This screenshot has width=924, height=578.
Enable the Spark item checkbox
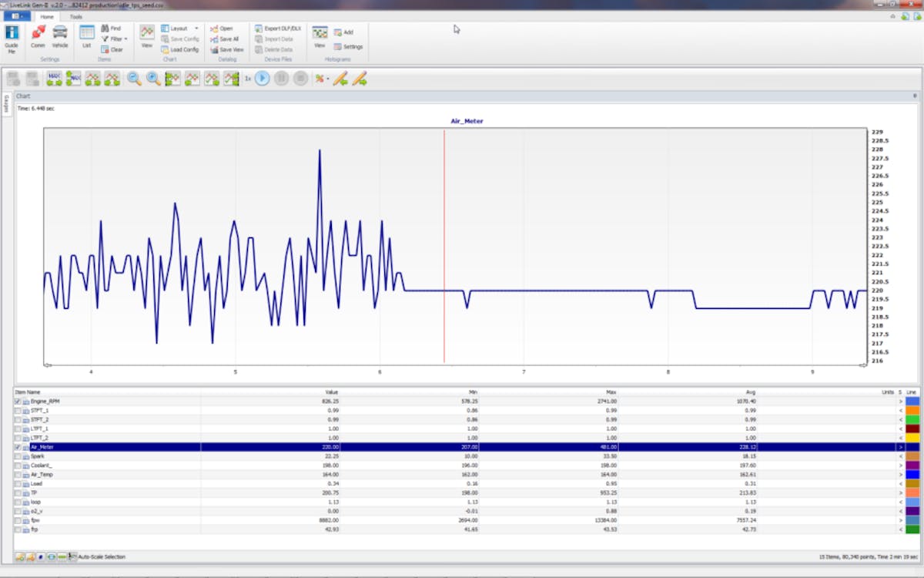[x=18, y=456]
